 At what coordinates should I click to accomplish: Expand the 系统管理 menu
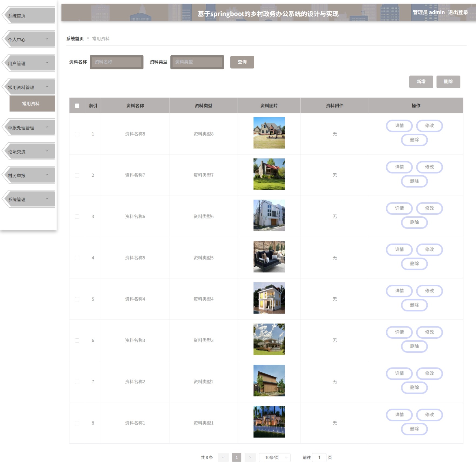[x=29, y=199]
